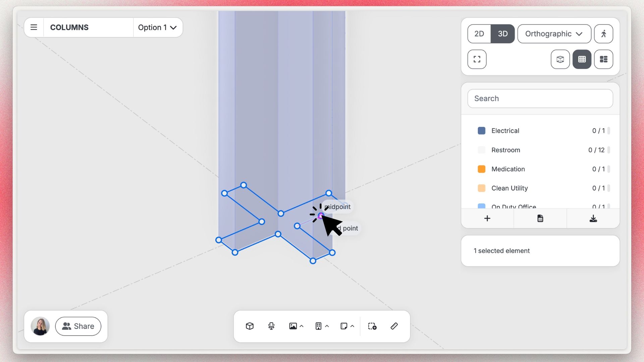Viewport: 644px width, 362px height.
Task: Toggle the 3D layers box view button
Action: click(560, 59)
